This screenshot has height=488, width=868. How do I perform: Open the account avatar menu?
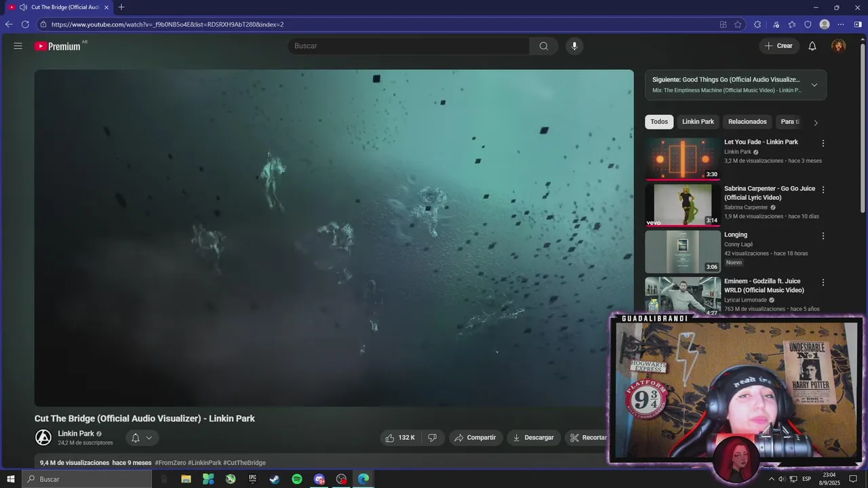pos(839,46)
